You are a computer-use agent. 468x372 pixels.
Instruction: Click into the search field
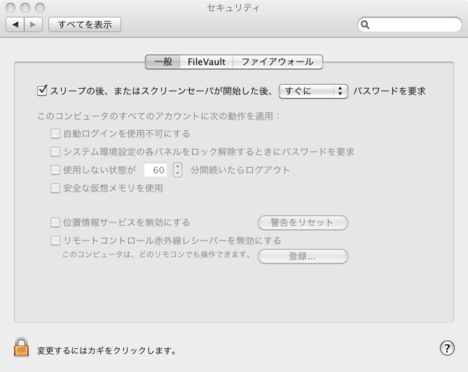tap(410, 25)
